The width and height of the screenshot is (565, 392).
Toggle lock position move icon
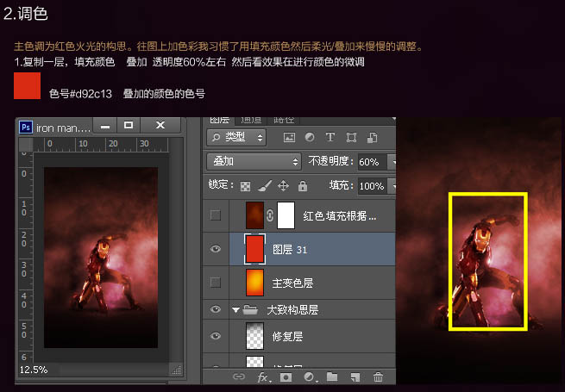click(283, 186)
